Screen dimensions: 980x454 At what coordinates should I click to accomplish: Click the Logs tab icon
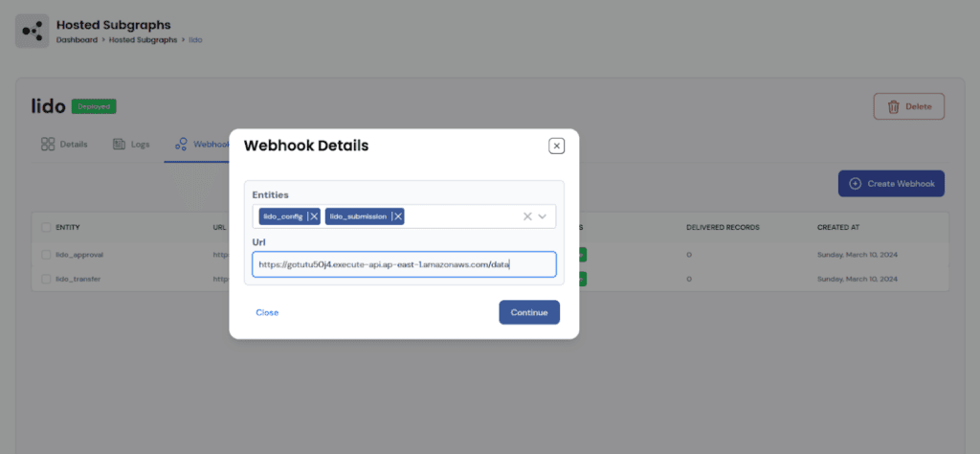(x=119, y=145)
